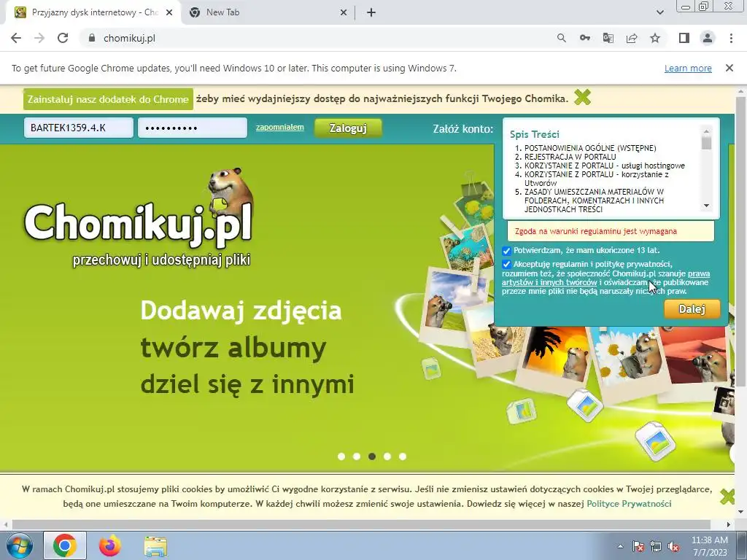Show the second carousel slide dot
The width and height of the screenshot is (747, 560).
coord(356,456)
